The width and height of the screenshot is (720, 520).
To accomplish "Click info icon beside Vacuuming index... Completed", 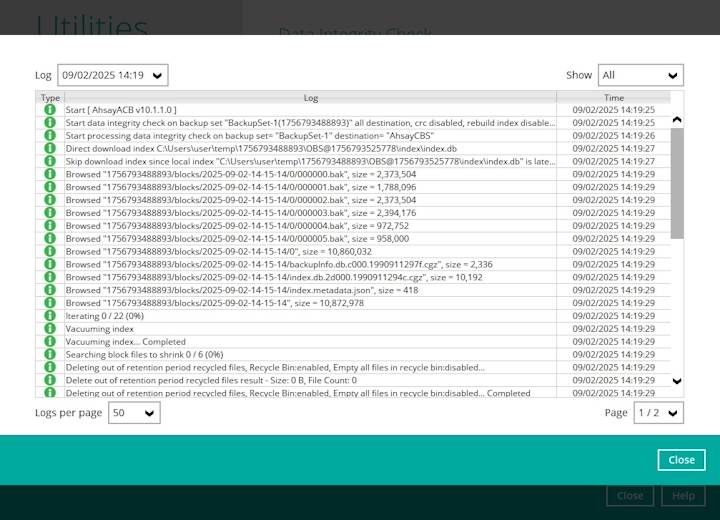I will [x=50, y=342].
